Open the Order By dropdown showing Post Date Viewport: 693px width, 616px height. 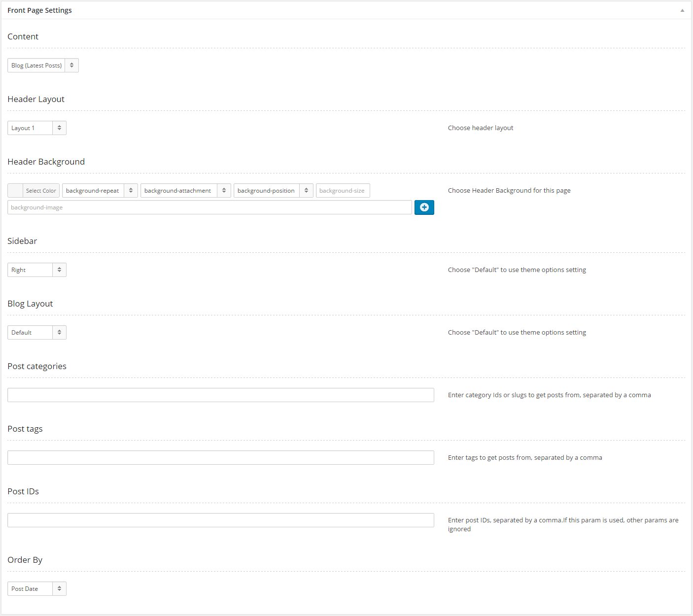37,589
